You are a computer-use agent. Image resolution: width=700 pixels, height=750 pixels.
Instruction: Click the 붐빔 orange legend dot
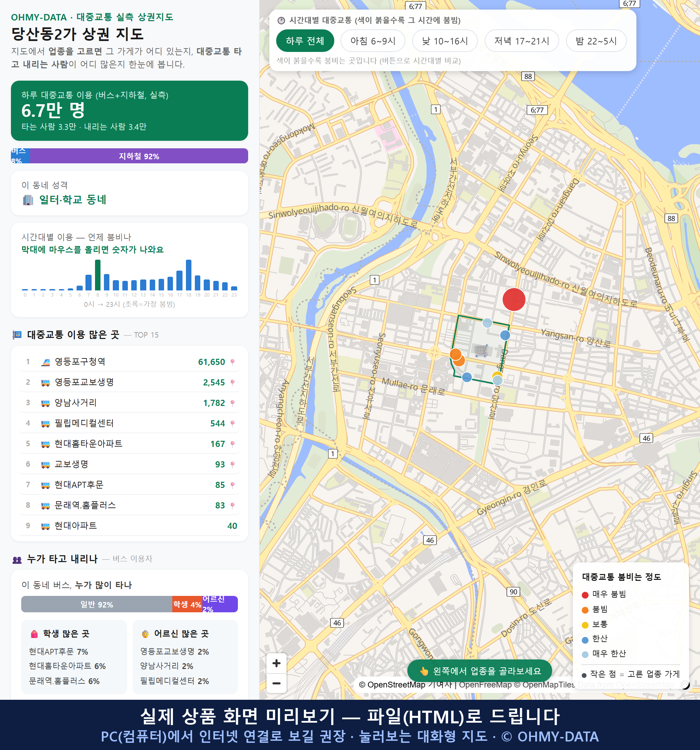coord(585,610)
